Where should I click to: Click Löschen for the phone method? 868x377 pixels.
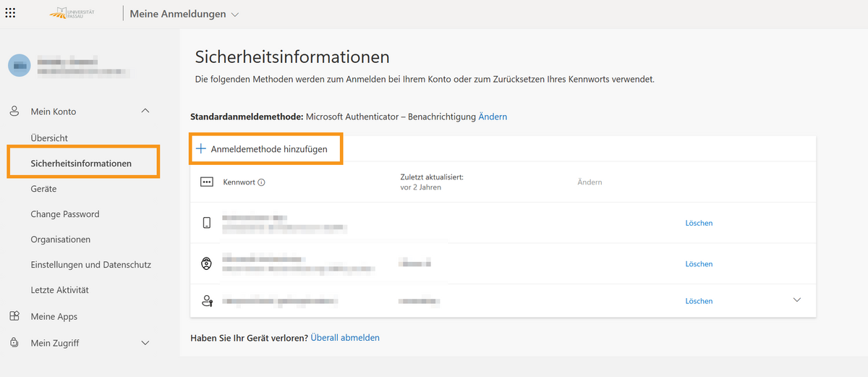[x=699, y=223]
